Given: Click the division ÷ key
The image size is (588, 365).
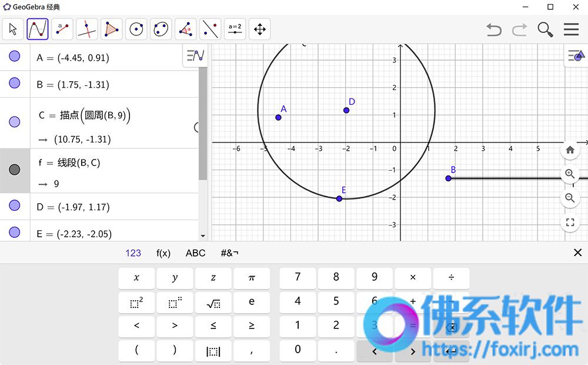Looking at the screenshot, I should (451, 278).
